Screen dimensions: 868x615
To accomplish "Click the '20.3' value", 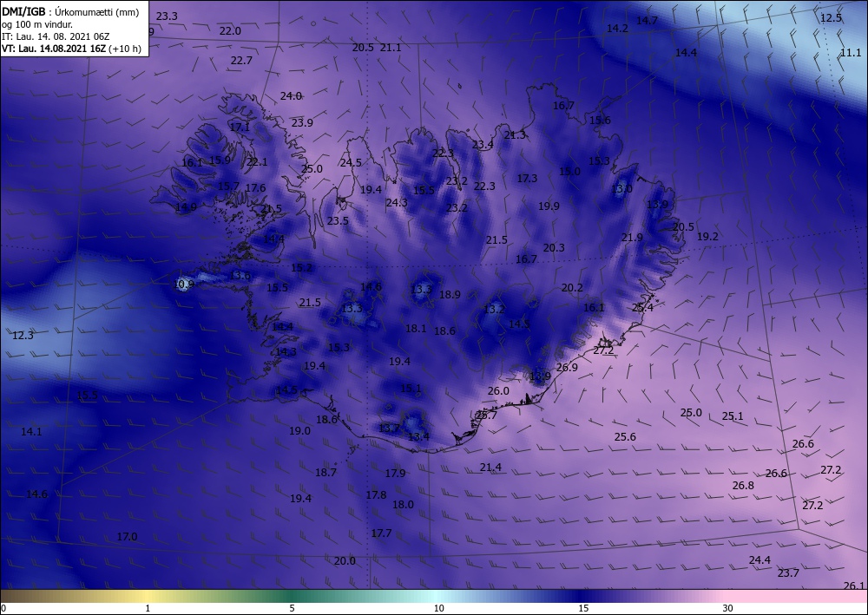I will pos(554,248).
